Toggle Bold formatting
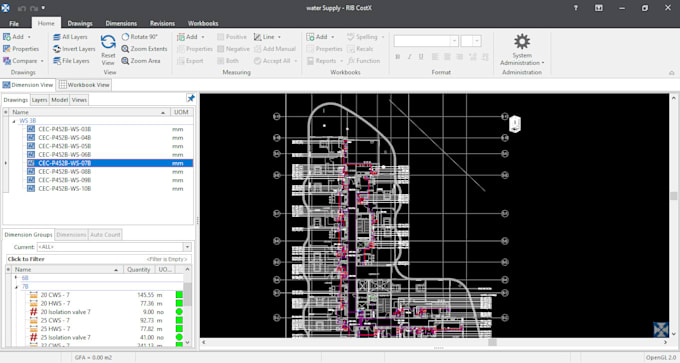680x363 pixels. (x=398, y=57)
